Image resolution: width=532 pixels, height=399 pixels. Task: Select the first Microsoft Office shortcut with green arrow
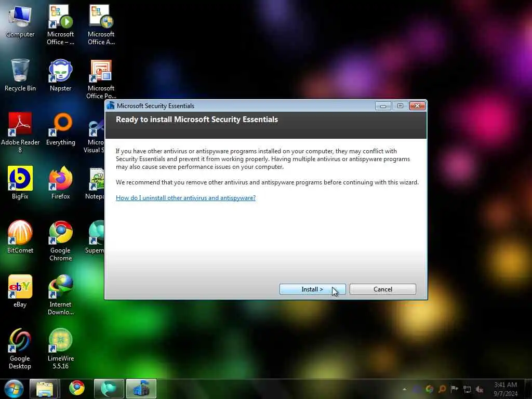[60, 25]
